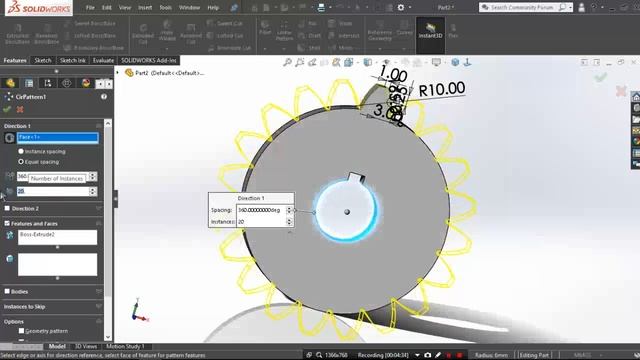Click the reverse direction icon beside Face<1>

[x=9, y=138]
